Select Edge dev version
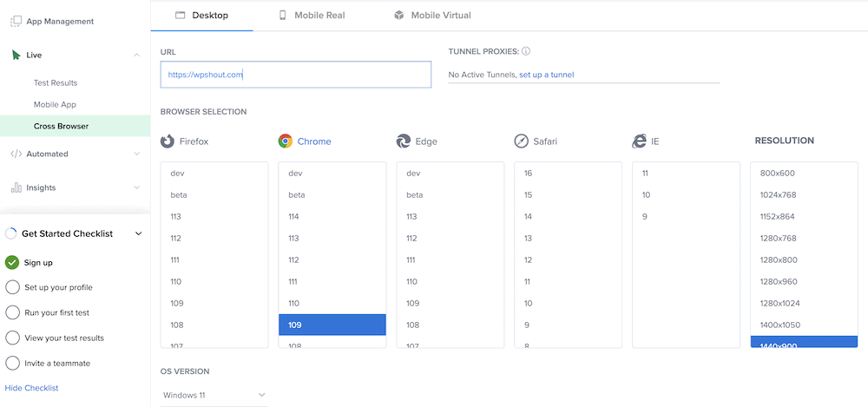This screenshot has height=407, width=868. [x=450, y=174]
